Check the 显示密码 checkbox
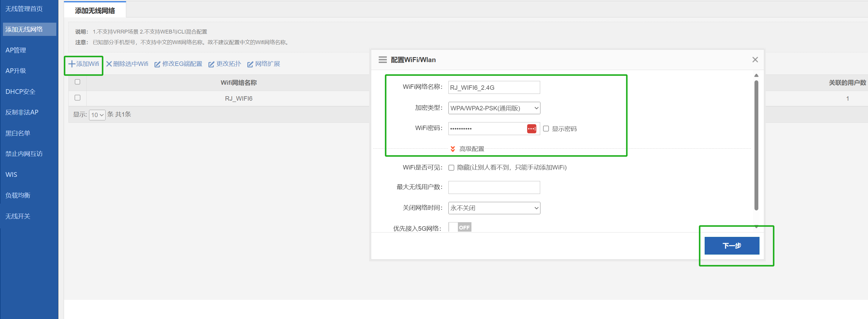The image size is (868, 319). (546, 129)
